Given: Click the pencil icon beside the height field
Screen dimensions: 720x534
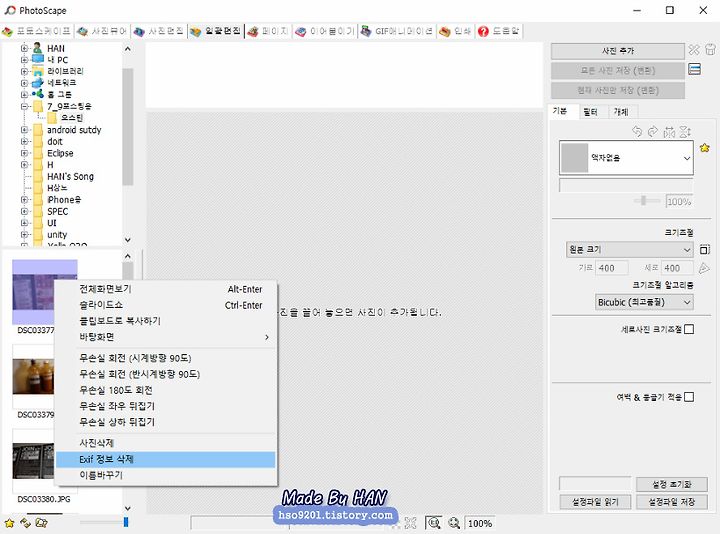Looking at the screenshot, I should [704, 268].
